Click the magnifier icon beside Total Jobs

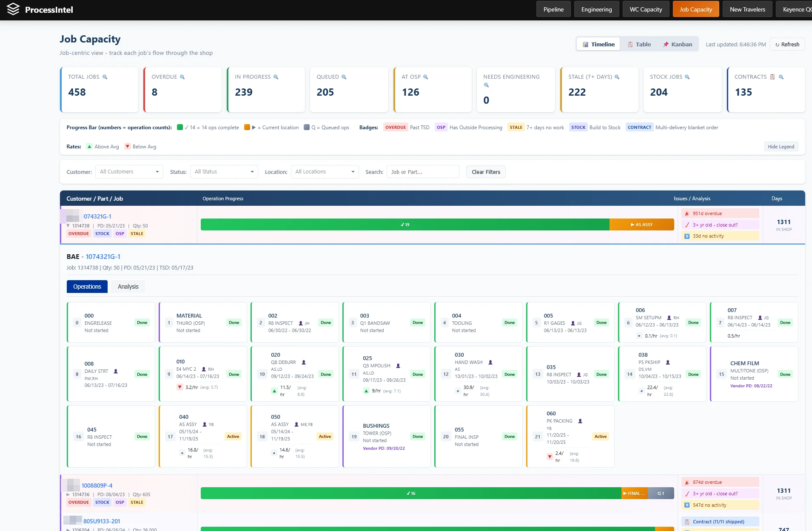(105, 77)
